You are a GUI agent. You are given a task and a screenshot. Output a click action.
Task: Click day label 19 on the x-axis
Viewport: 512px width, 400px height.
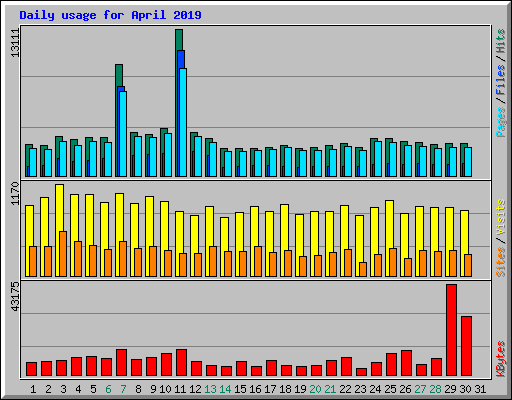click(300, 389)
